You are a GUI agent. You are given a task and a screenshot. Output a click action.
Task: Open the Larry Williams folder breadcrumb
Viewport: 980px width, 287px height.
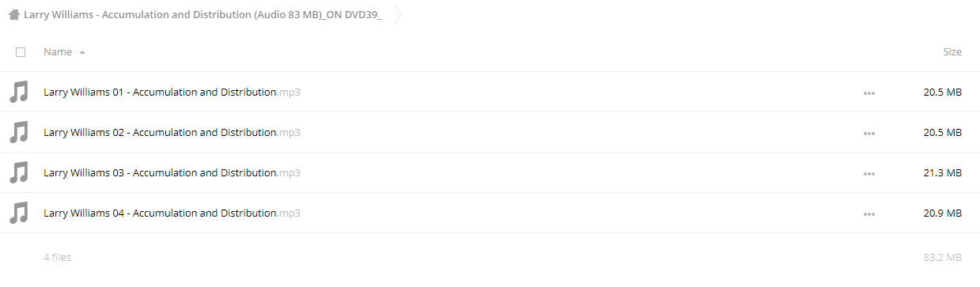click(x=202, y=14)
